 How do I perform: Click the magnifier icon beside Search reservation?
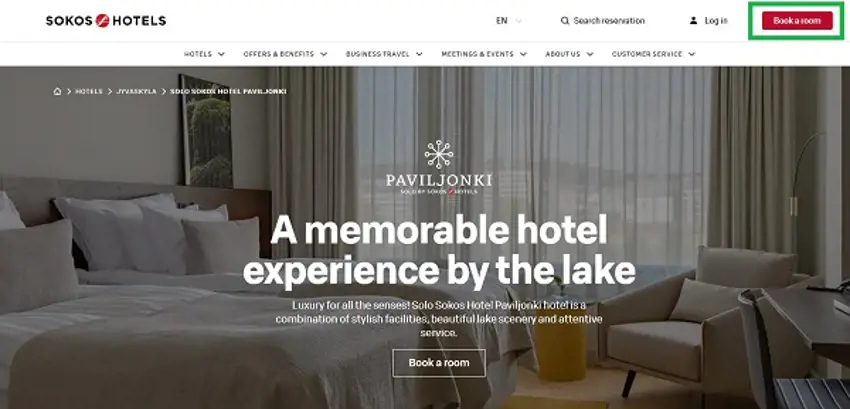pyautogui.click(x=565, y=21)
